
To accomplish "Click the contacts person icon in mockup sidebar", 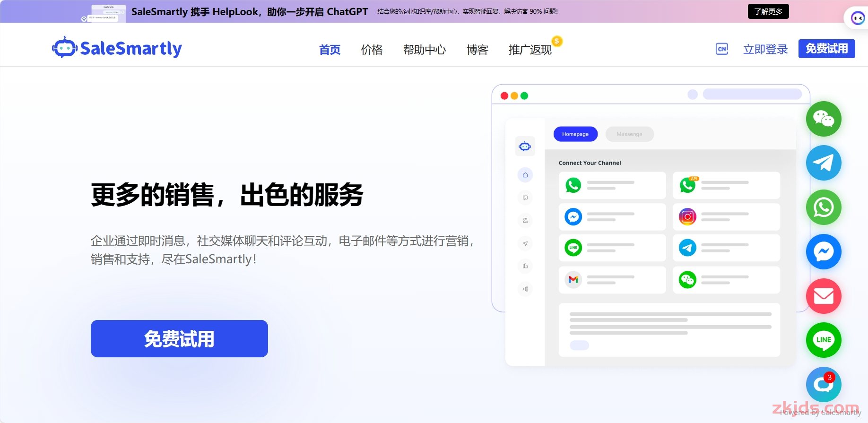I will click(x=525, y=220).
